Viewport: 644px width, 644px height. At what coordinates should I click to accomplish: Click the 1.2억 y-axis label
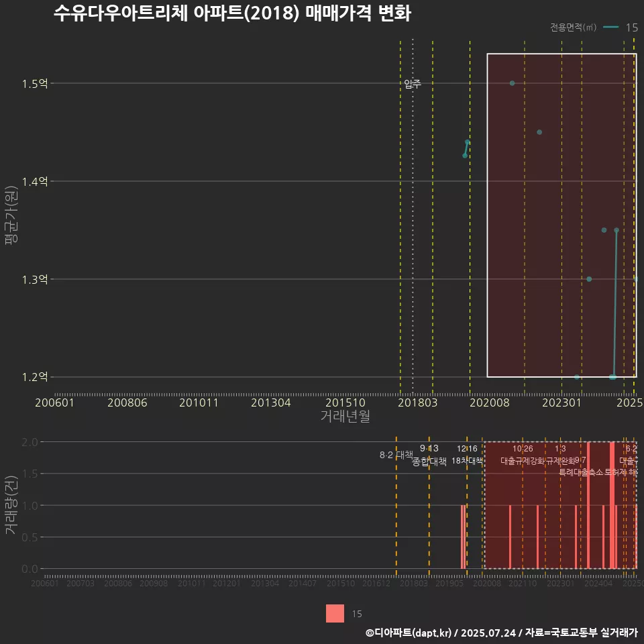click(x=35, y=377)
